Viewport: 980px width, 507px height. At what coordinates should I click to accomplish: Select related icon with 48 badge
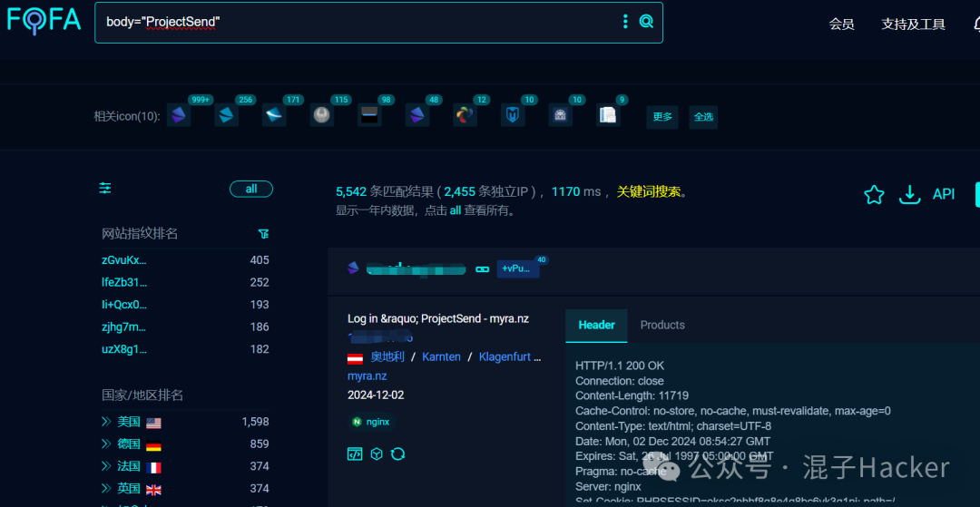pos(417,115)
